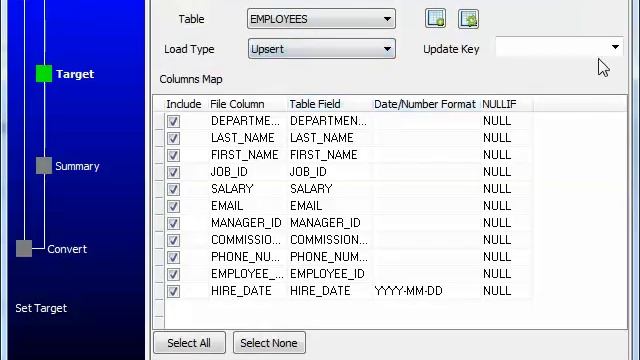The height and width of the screenshot is (360, 640).
Task: Click the gray Summary step marker
Action: pos(44,166)
